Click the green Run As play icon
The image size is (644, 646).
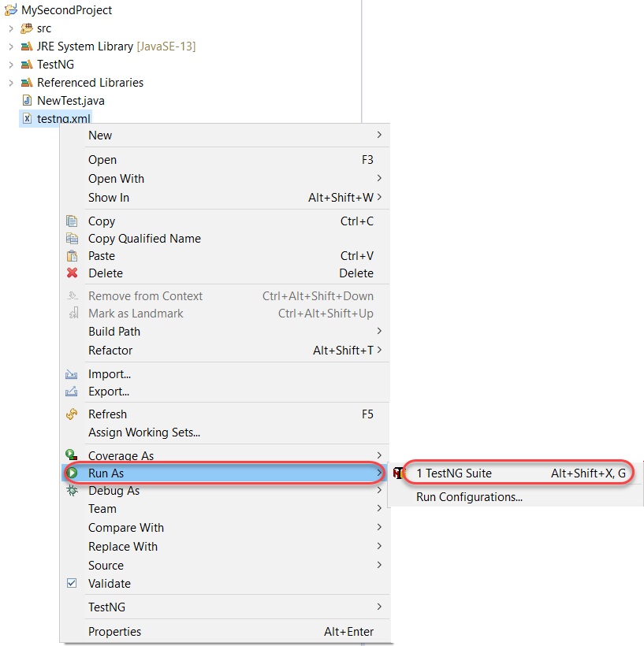(x=73, y=473)
